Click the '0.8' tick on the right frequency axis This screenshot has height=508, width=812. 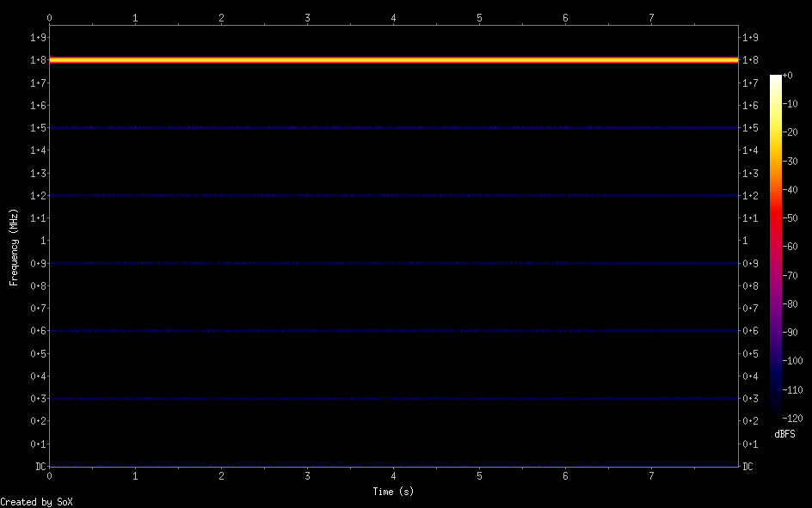click(750, 286)
